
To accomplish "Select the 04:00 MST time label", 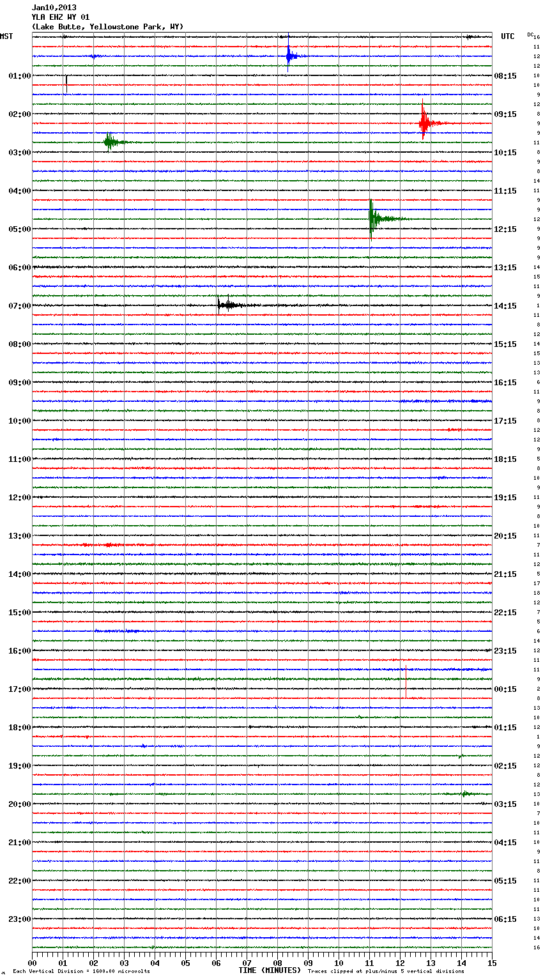I will pos(20,191).
